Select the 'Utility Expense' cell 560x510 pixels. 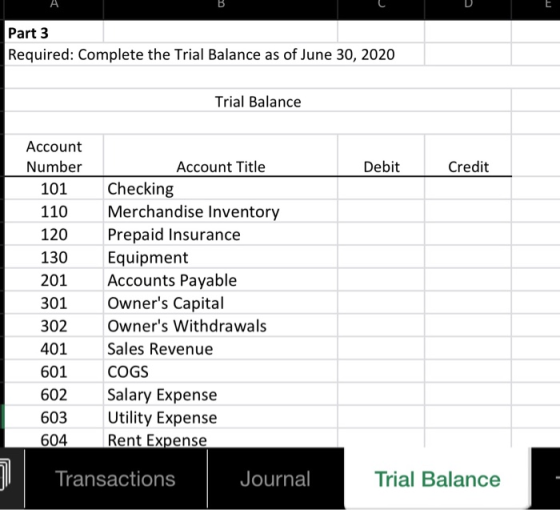pyautogui.click(x=220, y=417)
